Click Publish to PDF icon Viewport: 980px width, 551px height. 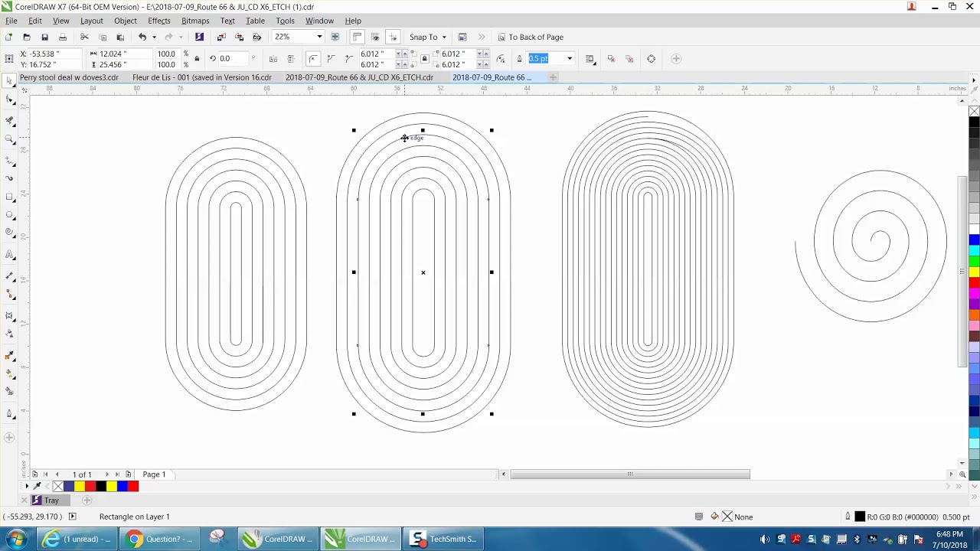257,37
